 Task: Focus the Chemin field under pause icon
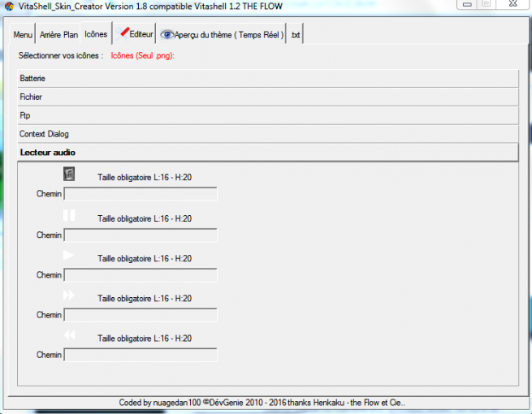(141, 235)
